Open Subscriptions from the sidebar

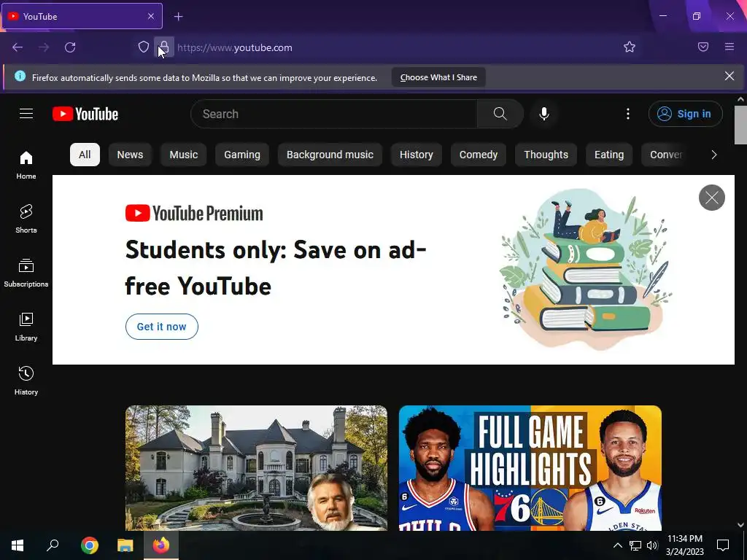pyautogui.click(x=26, y=273)
